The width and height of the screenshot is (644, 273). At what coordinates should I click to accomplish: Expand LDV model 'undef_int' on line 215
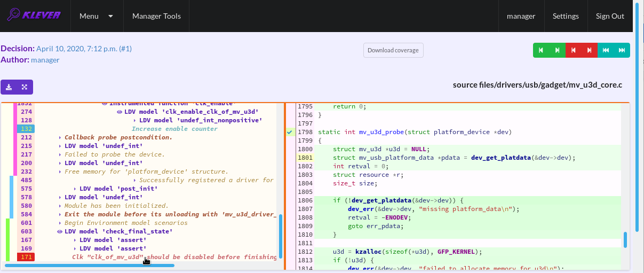click(60, 146)
